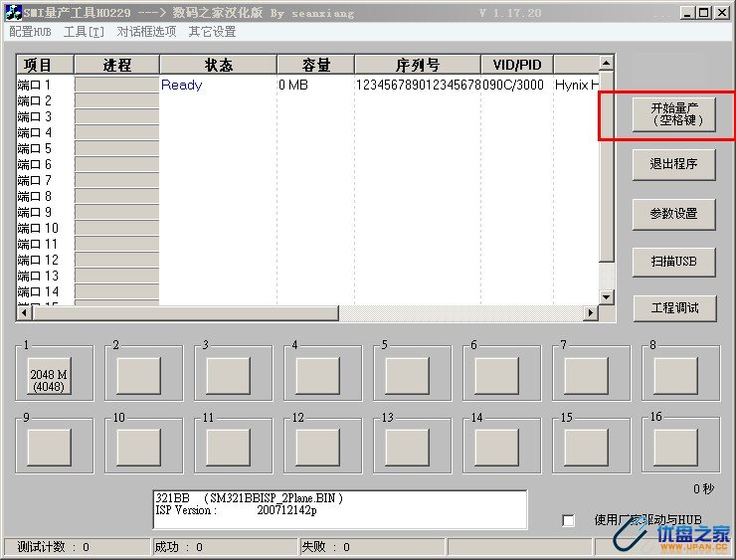Open the 对话框选项 menu
The image size is (736, 560).
pos(146,32)
